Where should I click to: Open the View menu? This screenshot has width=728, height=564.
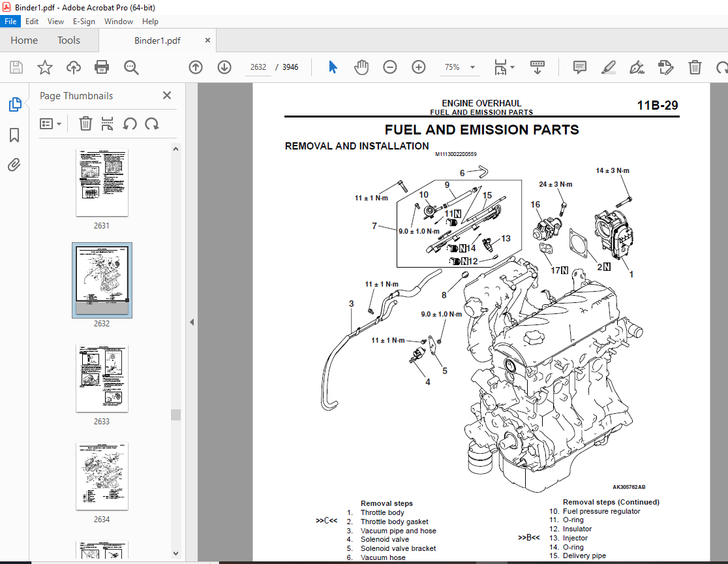point(55,22)
